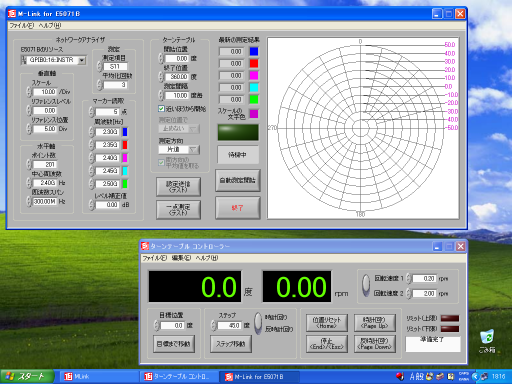Select the M-Link for E5071B taskbar item
Screen dimensions: 512x384
coord(259,377)
